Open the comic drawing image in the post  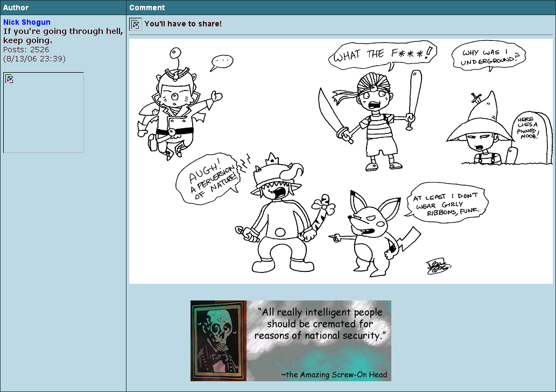pyautogui.click(x=341, y=162)
